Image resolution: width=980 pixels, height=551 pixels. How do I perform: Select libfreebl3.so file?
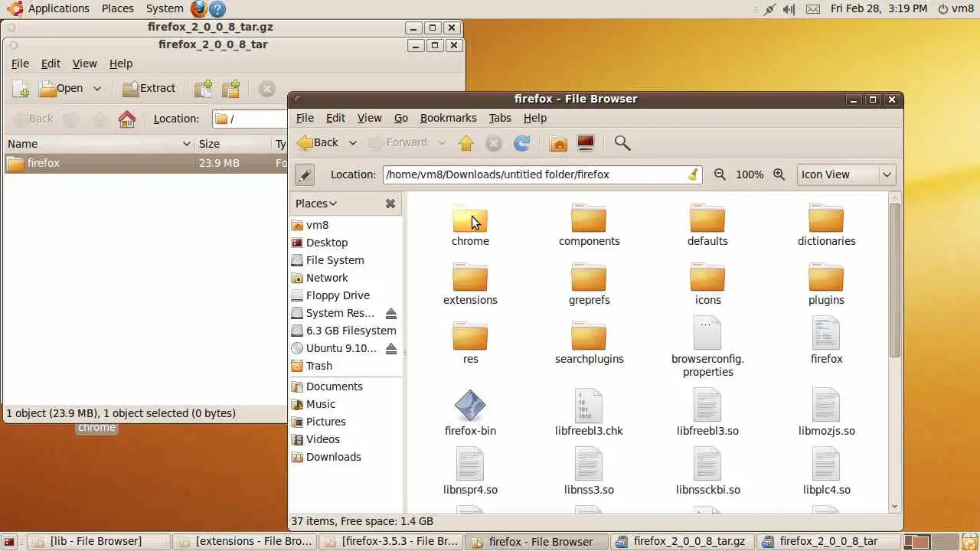[x=707, y=413]
